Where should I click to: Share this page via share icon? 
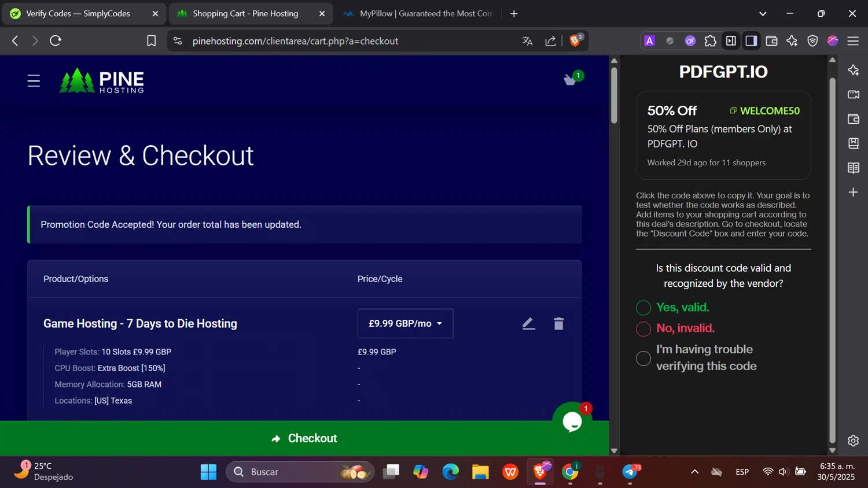550,41
